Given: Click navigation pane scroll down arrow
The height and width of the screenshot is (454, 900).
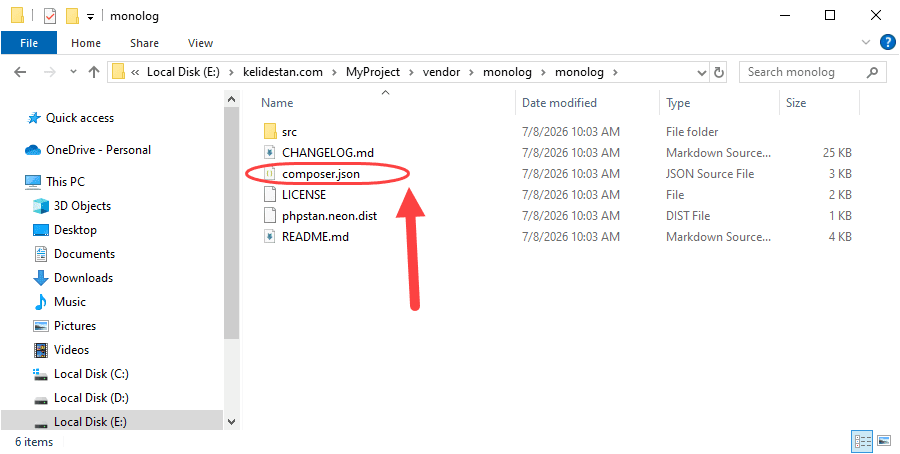Looking at the screenshot, I should tap(231, 422).
